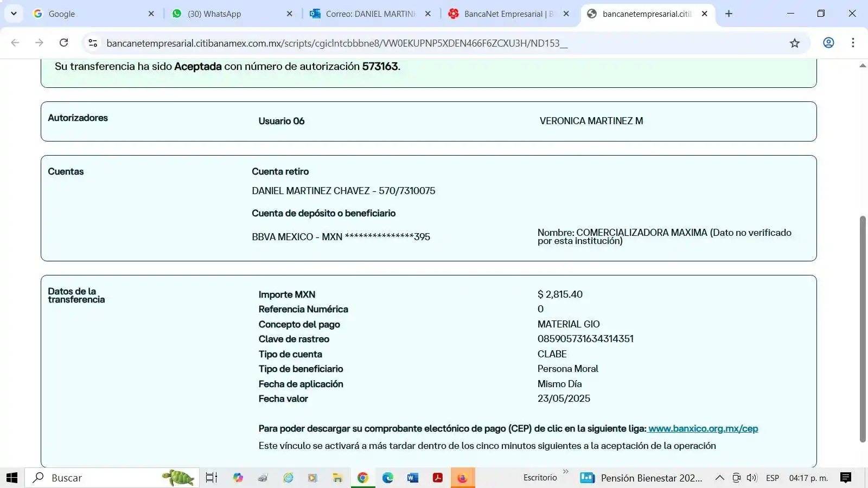
Task: Open the www.banxico.org.mx/cep link
Action: [703, 428]
